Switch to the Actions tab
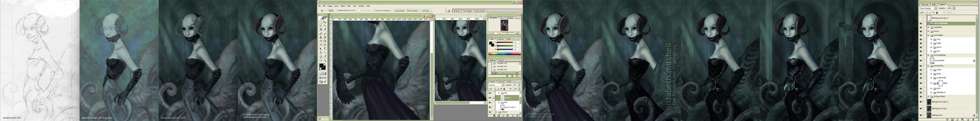Viewport: 980px width, 121px height. (x=501, y=60)
